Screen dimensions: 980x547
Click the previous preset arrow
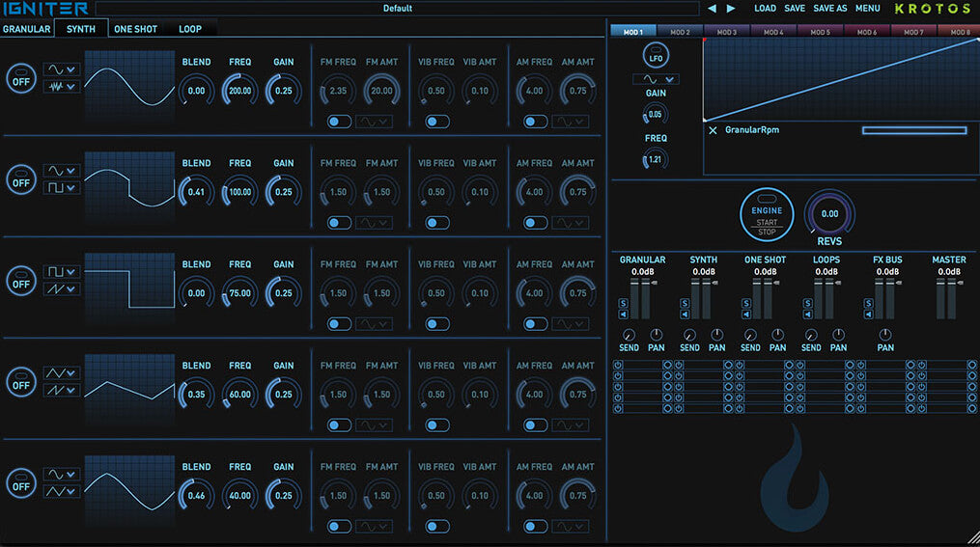point(712,9)
